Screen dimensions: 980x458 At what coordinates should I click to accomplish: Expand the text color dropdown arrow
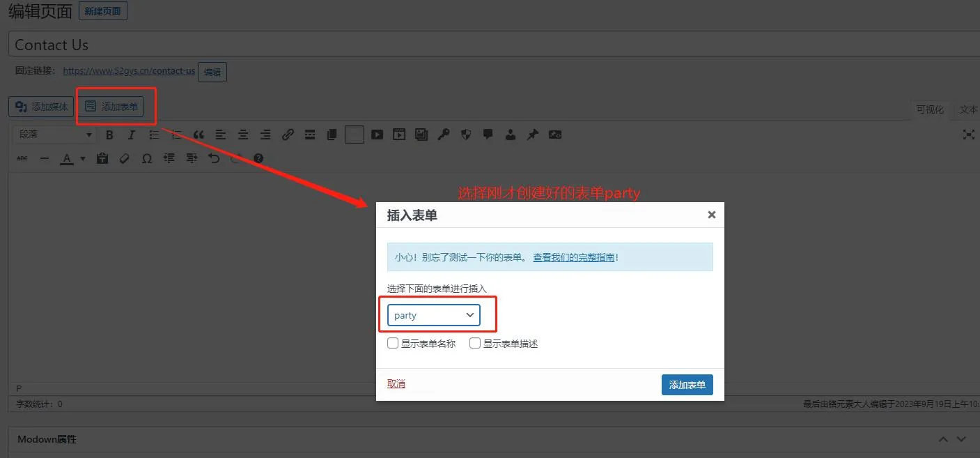83,158
